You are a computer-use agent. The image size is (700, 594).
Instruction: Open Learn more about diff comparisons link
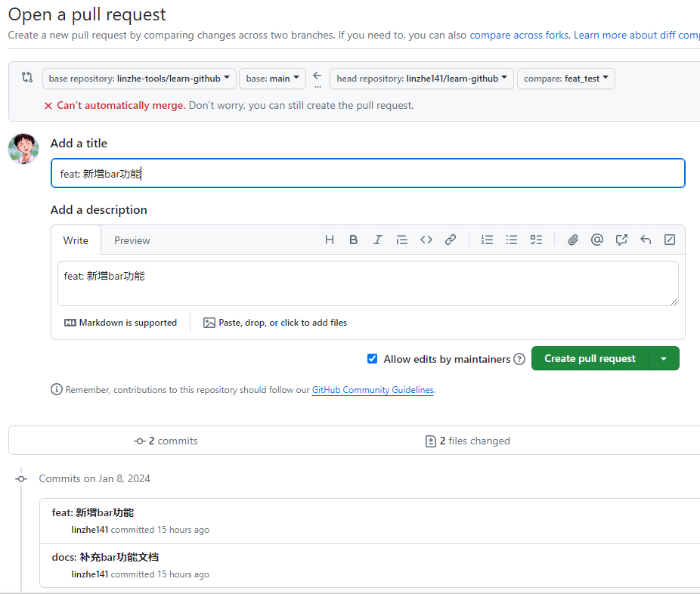point(637,36)
